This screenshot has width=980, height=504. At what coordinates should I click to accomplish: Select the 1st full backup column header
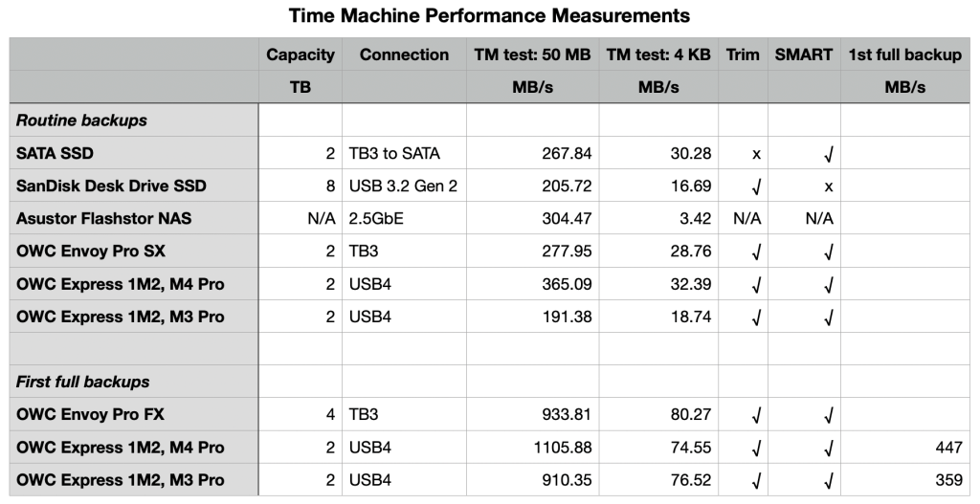point(904,55)
